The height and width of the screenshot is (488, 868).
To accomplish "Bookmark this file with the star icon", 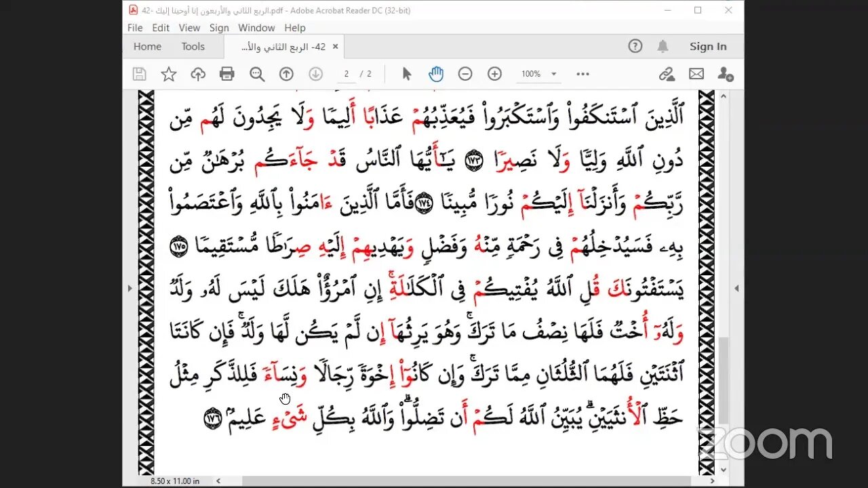I will [x=168, y=74].
